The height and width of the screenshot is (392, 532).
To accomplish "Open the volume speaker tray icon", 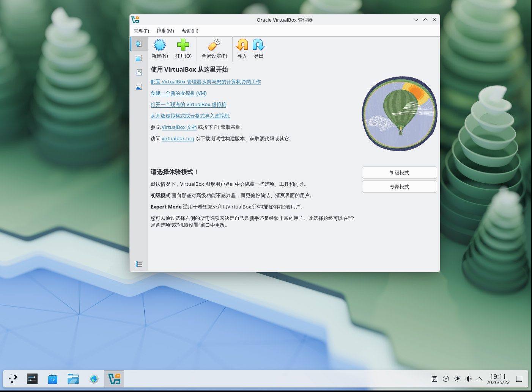I will coord(468,379).
